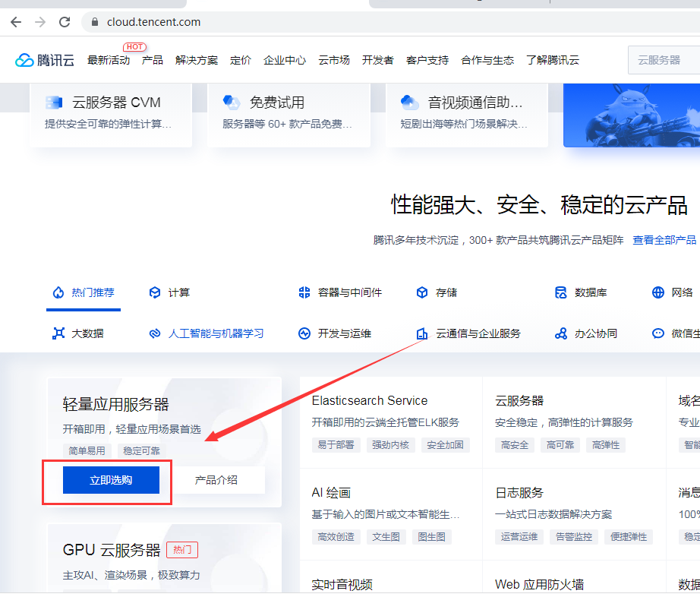
Task: Click the 轻量应用服务器 card title
Action: click(116, 405)
